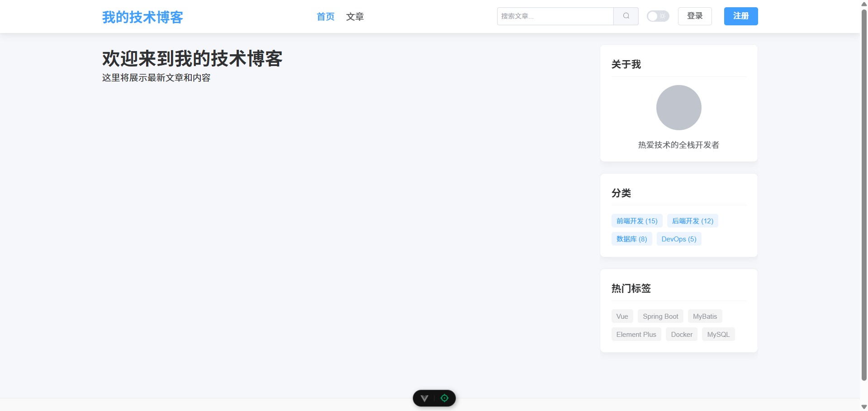Image resolution: width=868 pixels, height=411 pixels.
Task: Click the Spring Boot tag
Action: coord(660,316)
